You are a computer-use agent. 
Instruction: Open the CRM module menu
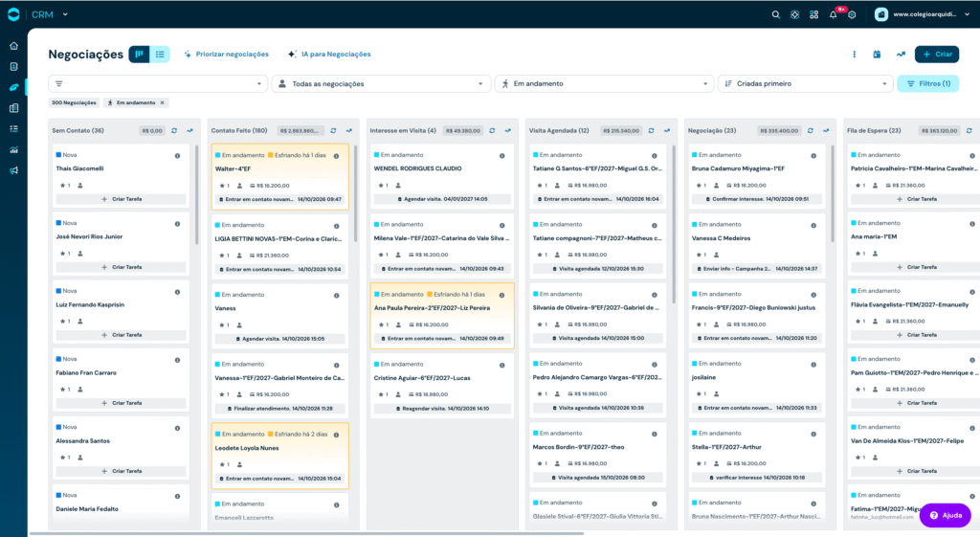pos(50,14)
